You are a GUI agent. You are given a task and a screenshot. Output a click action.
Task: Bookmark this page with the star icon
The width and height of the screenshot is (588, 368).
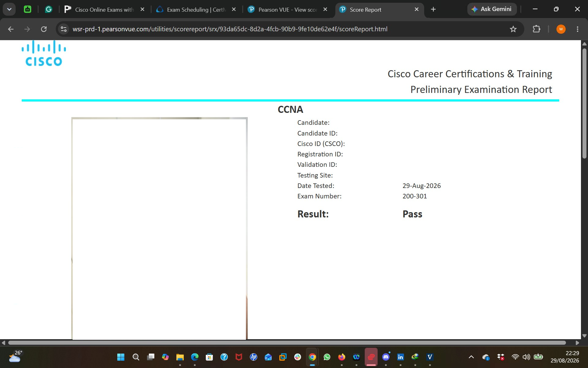[513, 29]
